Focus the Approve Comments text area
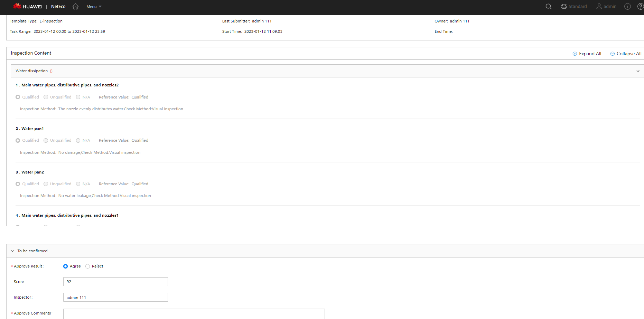This screenshot has height=319, width=644. point(194,314)
